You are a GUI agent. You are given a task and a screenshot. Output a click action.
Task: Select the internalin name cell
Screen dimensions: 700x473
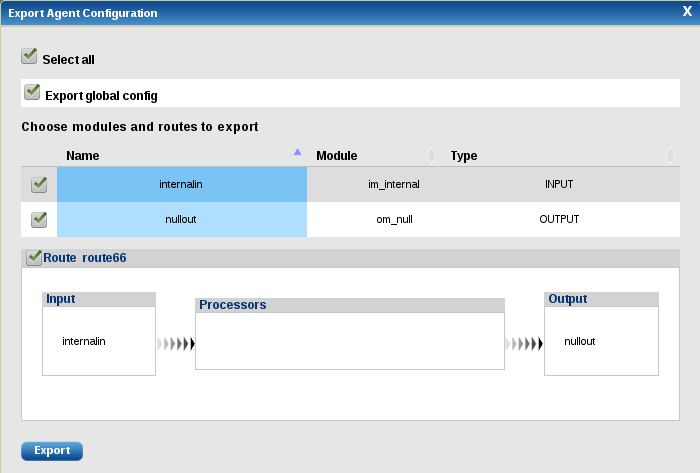click(182, 185)
